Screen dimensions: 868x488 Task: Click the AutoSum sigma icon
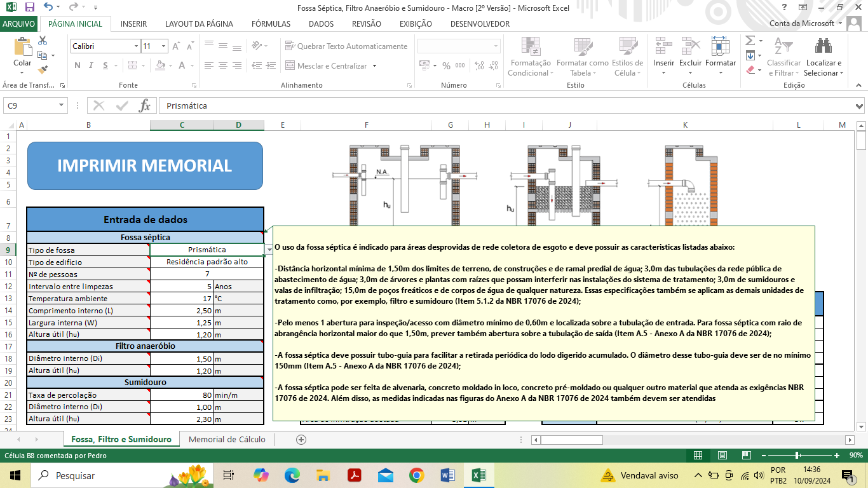point(750,41)
